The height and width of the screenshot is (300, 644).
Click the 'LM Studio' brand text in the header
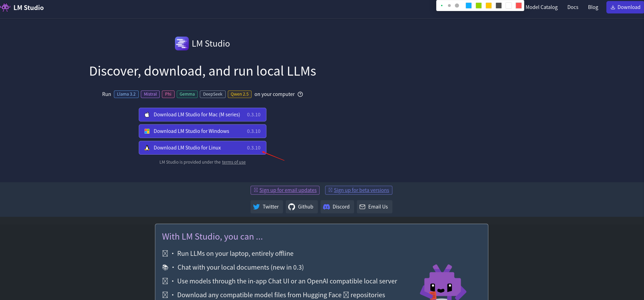point(29,8)
